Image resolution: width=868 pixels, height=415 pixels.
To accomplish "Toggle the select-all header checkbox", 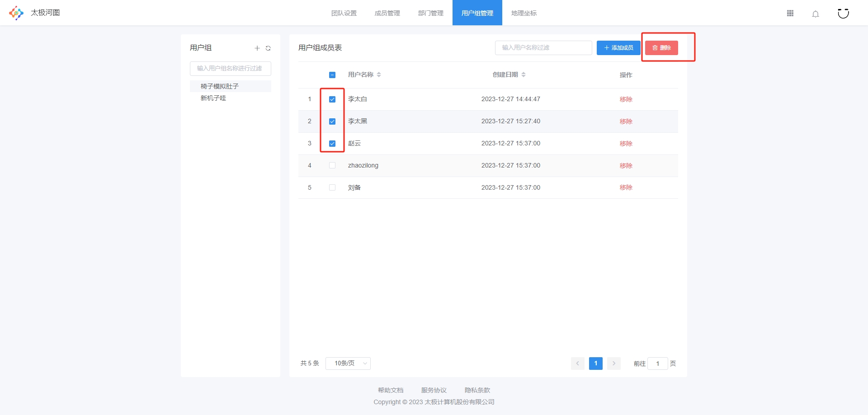I will coord(332,75).
